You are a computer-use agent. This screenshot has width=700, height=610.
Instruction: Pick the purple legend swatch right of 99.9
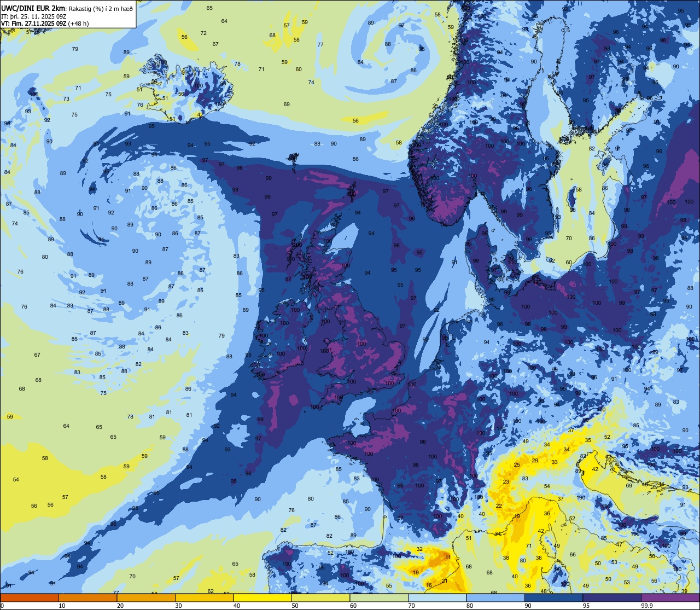tap(670, 597)
